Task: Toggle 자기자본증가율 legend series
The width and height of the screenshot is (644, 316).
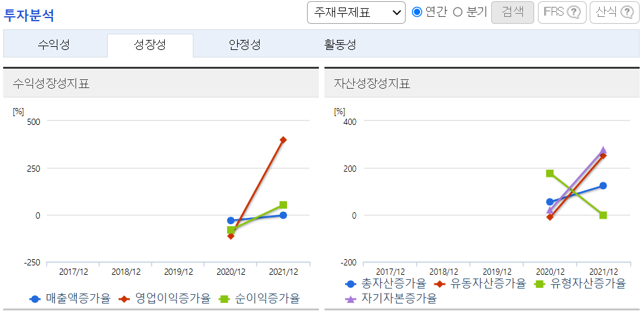Action: click(x=391, y=299)
